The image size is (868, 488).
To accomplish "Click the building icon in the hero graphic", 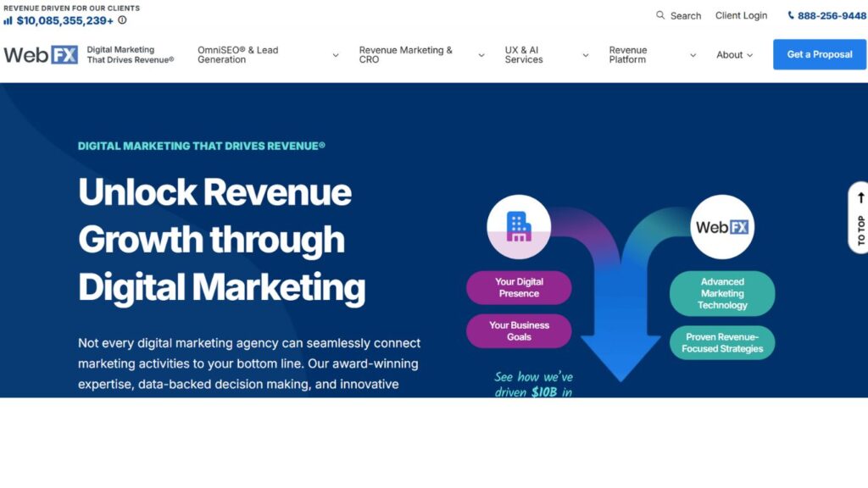I will click(519, 227).
